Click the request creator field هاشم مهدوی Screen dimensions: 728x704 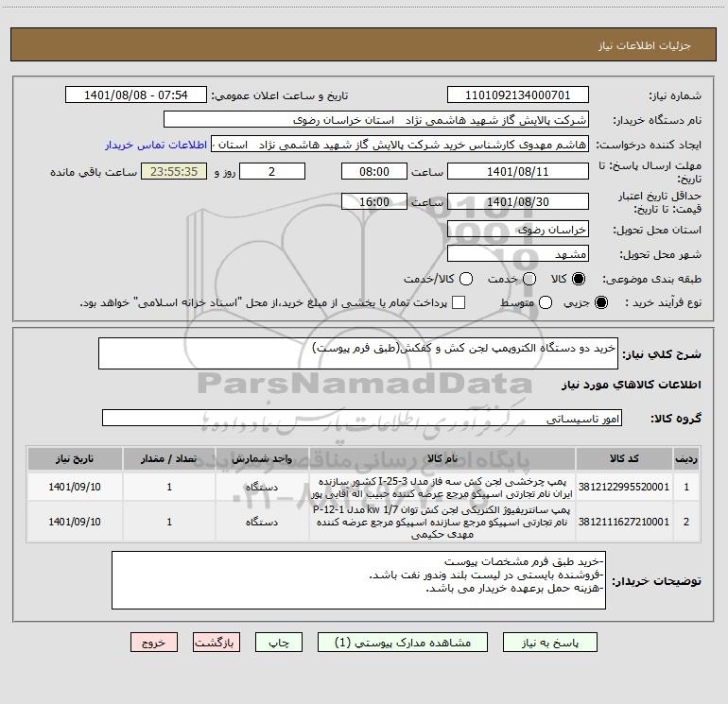click(400, 145)
